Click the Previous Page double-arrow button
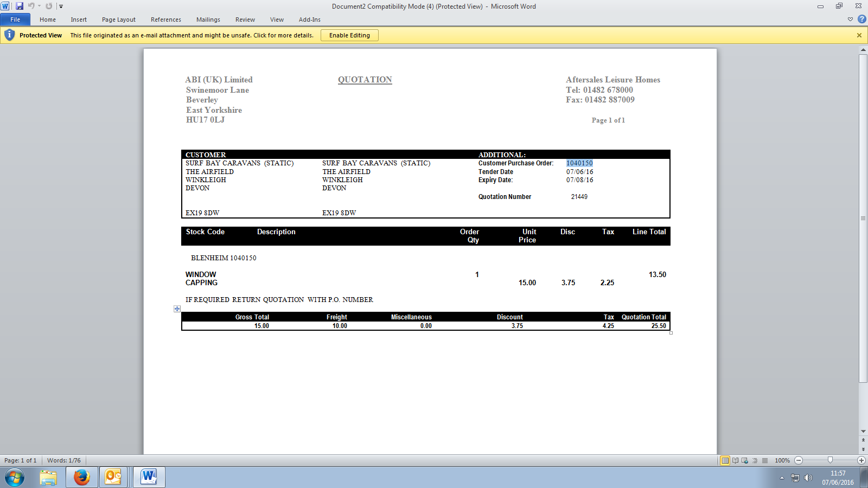868x488 pixels. pyautogui.click(x=863, y=440)
